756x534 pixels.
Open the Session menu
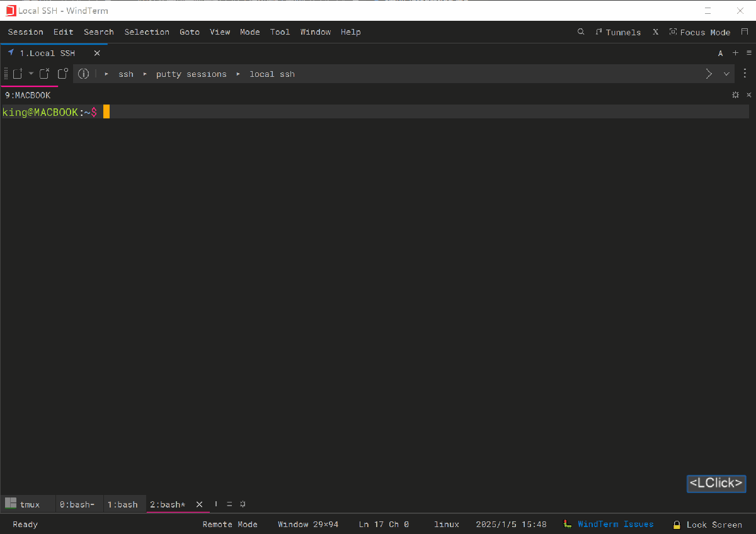point(26,32)
